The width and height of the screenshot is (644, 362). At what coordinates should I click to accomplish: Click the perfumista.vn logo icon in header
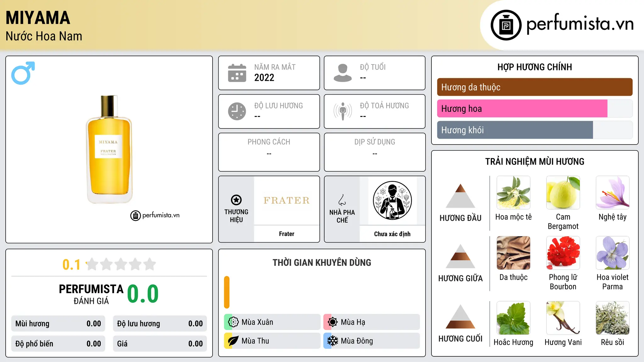506,25
